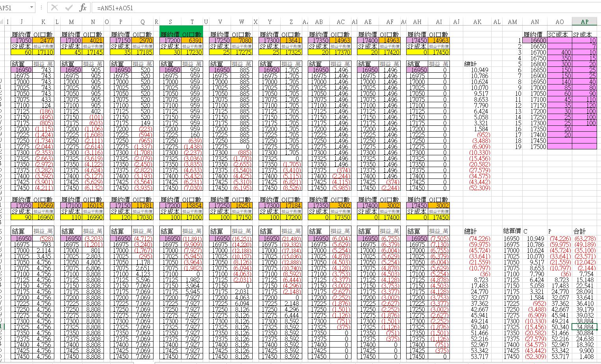The image size is (601, 364).
Task: Select column header AB
Action: (319, 22)
